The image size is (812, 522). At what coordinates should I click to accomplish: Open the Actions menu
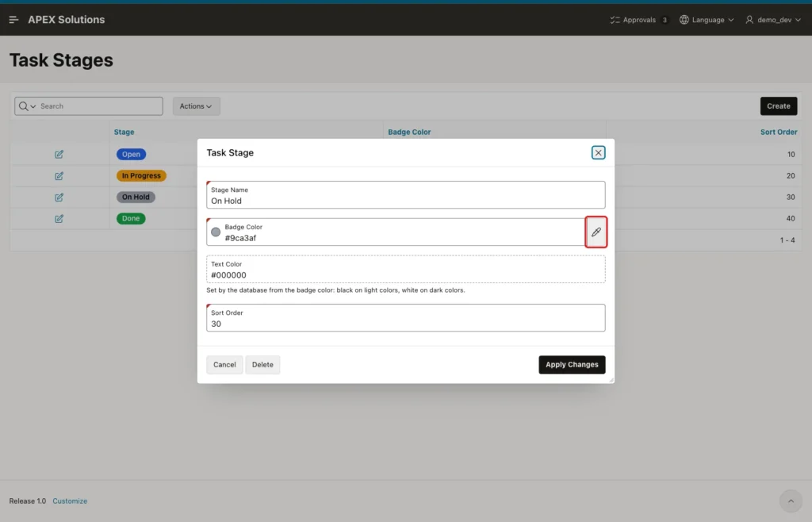pos(196,106)
